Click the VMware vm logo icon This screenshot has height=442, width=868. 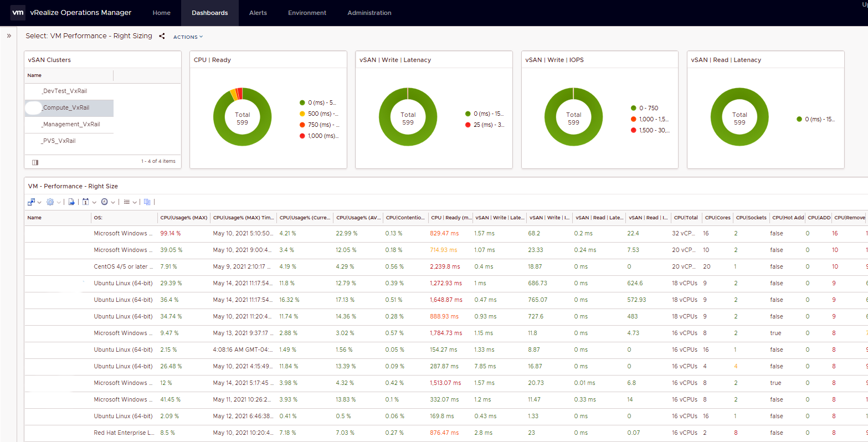(18, 12)
